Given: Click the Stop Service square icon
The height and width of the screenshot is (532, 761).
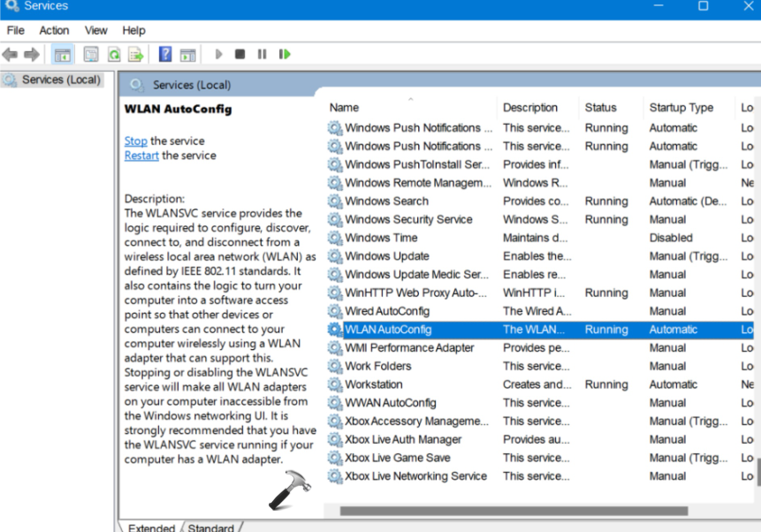Looking at the screenshot, I should point(240,54).
